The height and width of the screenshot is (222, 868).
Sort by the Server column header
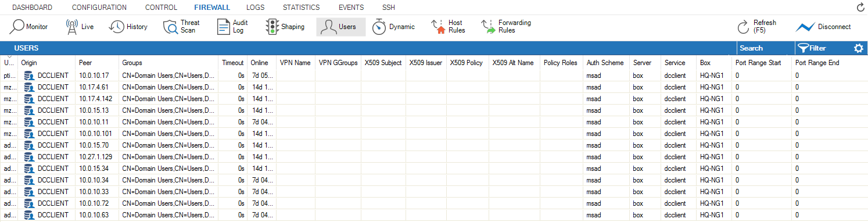click(645, 63)
